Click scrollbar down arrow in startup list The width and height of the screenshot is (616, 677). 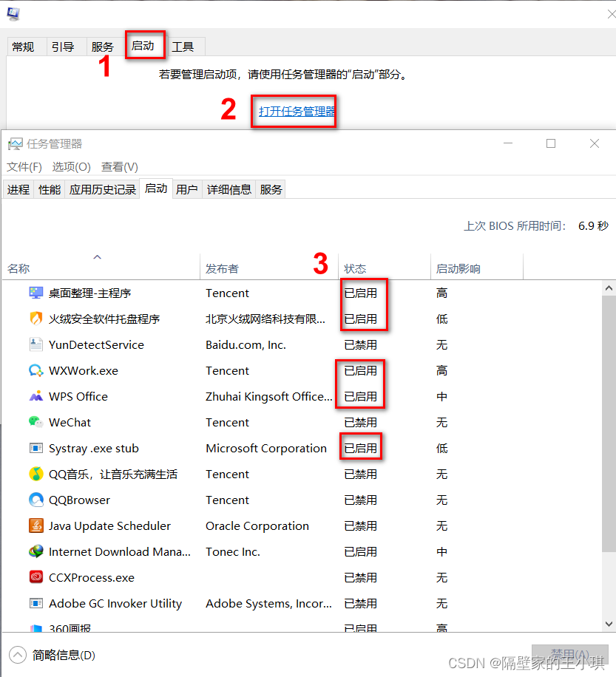tap(609, 624)
